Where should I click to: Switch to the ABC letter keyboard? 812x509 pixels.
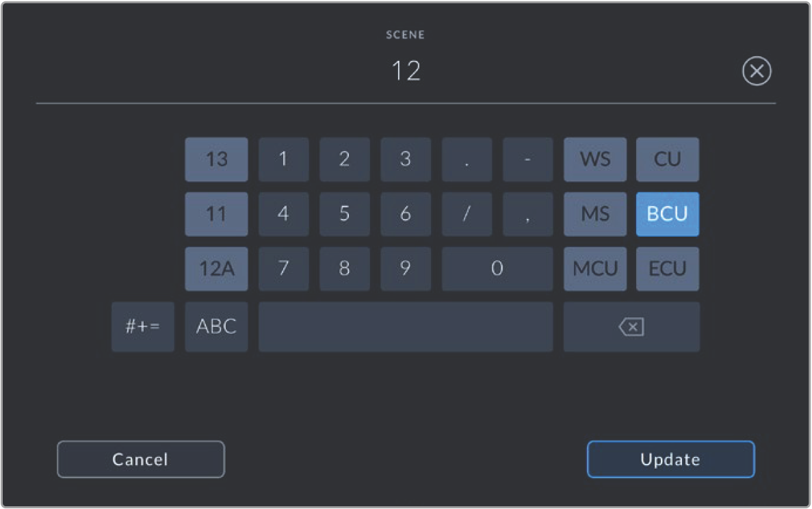216,327
